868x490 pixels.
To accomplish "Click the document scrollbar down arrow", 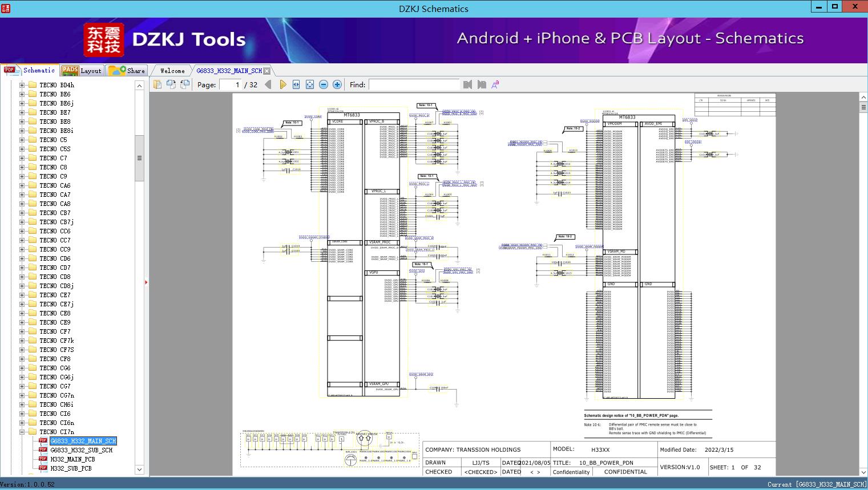I will pos(863,472).
